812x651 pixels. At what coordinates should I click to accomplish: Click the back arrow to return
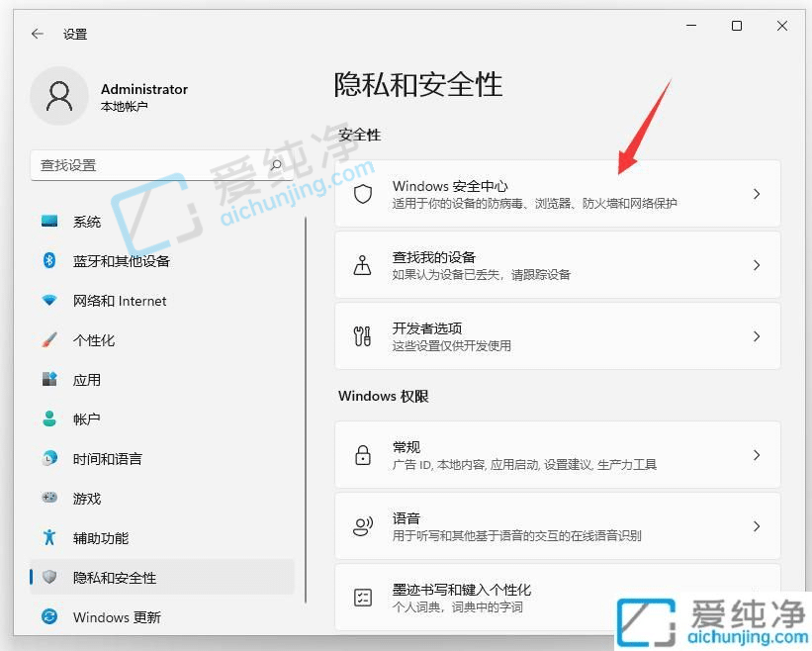point(37,33)
